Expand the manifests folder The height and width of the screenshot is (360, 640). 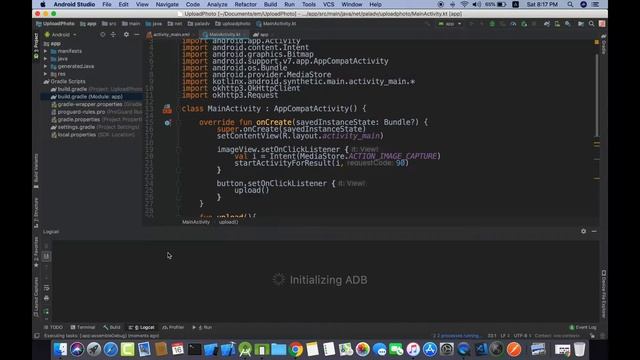tap(46, 51)
